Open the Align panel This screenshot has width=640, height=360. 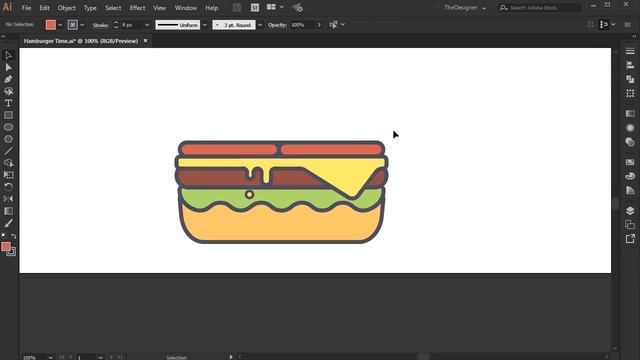630,65
